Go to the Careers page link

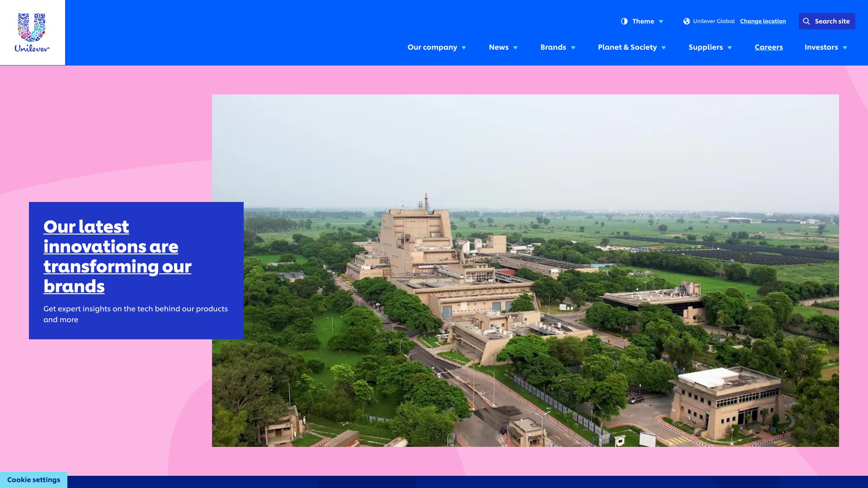click(x=769, y=47)
